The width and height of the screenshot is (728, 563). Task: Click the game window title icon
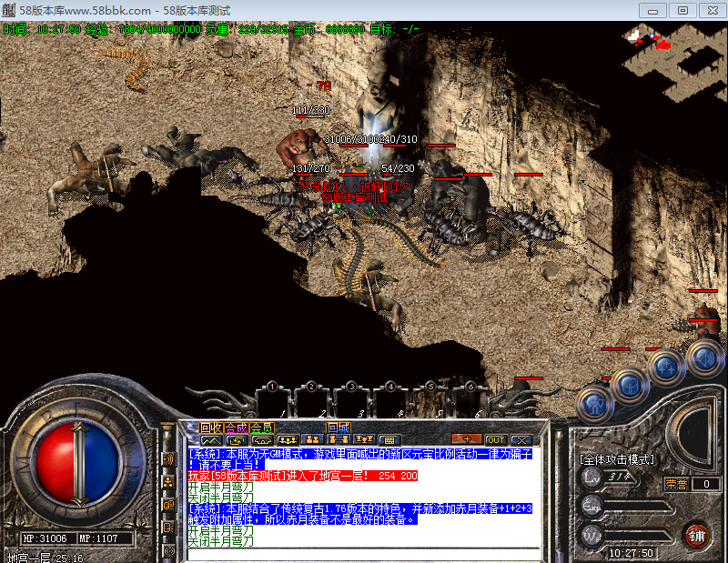(x=8, y=10)
